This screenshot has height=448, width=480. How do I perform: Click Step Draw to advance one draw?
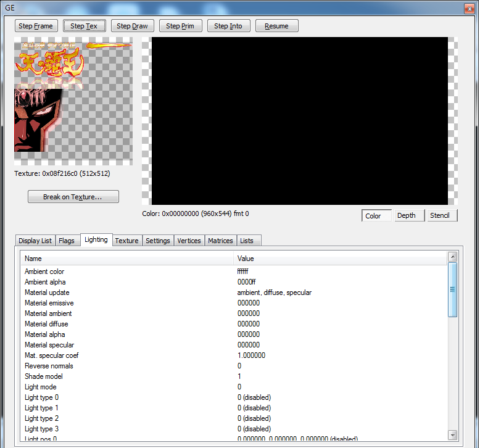(132, 26)
